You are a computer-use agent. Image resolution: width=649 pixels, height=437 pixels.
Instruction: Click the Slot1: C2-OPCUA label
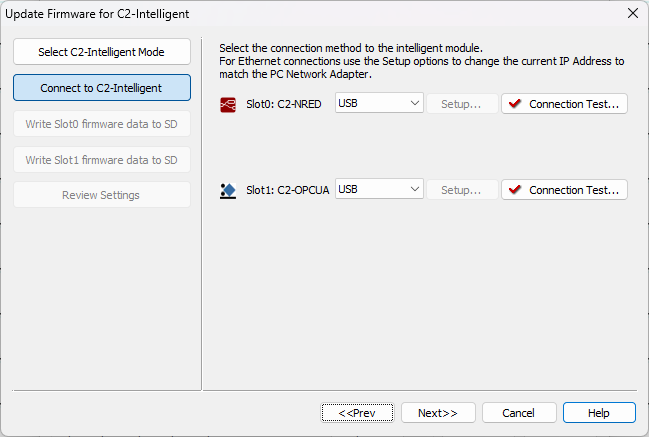click(289, 190)
